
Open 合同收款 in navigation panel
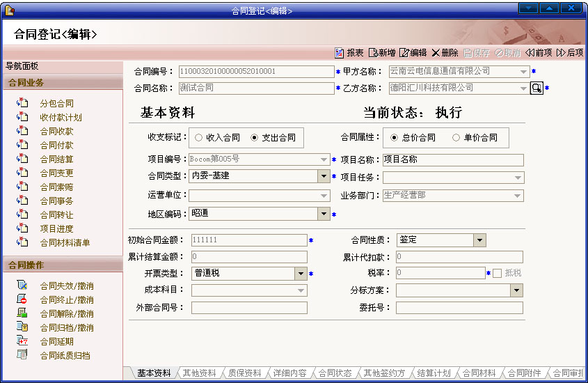(56, 132)
